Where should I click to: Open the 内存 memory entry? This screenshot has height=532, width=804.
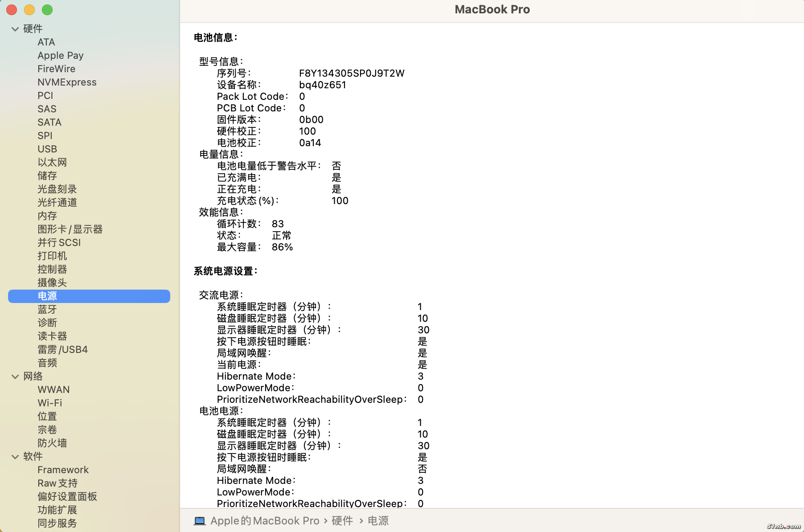point(47,216)
